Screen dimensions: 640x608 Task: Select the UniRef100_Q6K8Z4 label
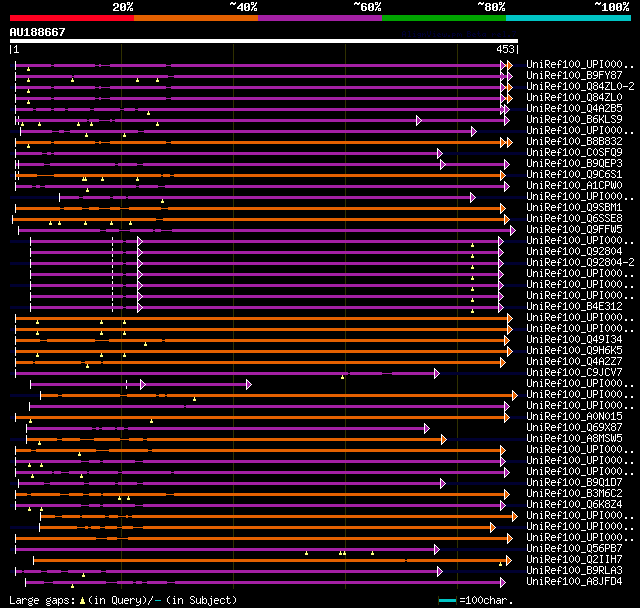574,505
